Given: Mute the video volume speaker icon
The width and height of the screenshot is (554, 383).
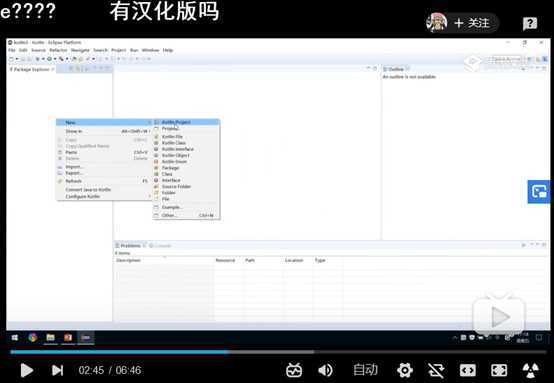Looking at the screenshot, I should (x=325, y=370).
